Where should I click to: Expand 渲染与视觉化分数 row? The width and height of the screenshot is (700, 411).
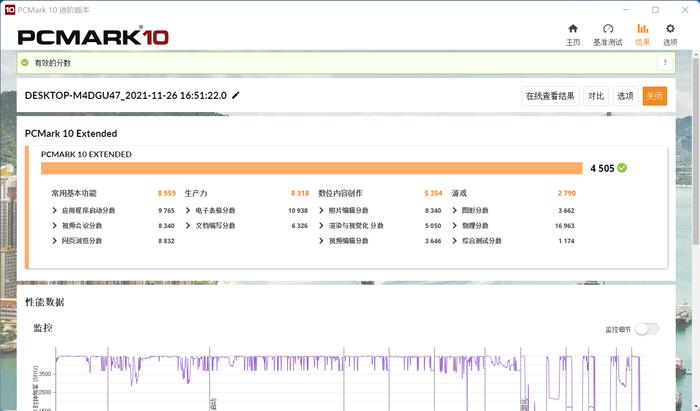(321, 225)
